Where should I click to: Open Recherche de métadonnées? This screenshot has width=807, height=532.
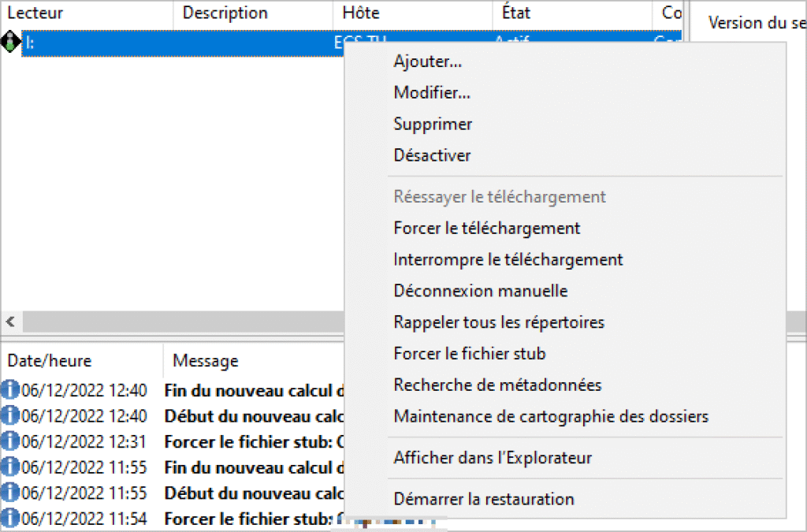click(497, 385)
